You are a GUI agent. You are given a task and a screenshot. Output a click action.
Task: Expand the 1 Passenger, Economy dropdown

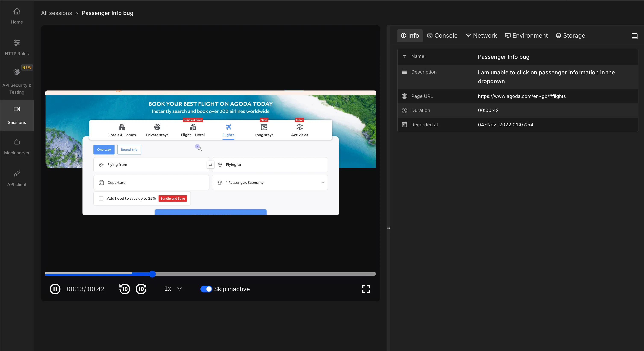click(270, 182)
